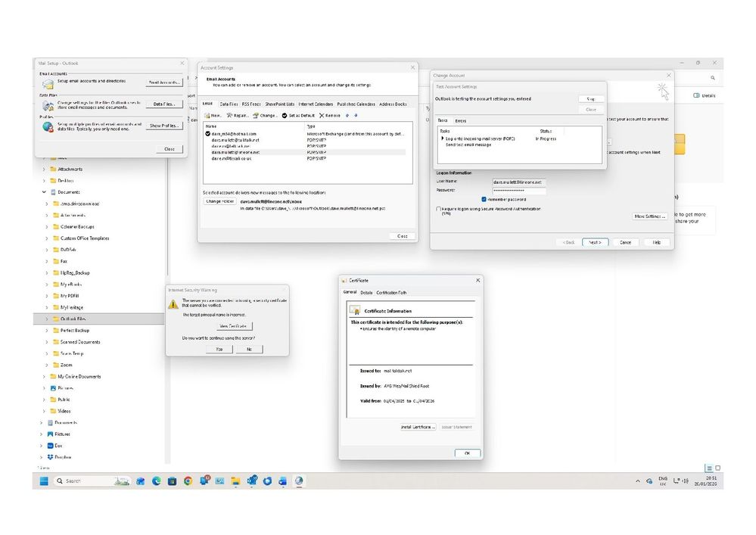Screen dimensions: 756x535
Task: Click data files icon in Mail Setup
Action: click(x=48, y=105)
